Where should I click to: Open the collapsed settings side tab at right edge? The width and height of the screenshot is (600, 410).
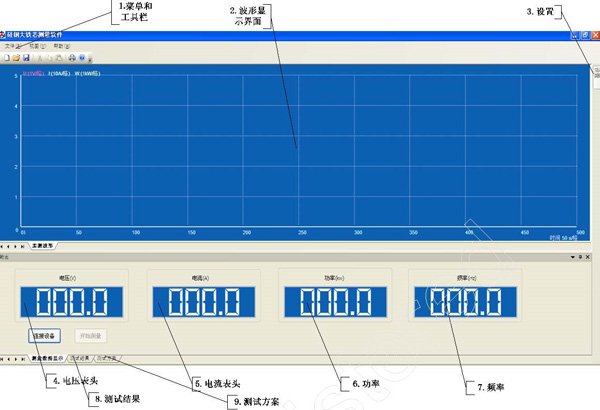click(594, 76)
